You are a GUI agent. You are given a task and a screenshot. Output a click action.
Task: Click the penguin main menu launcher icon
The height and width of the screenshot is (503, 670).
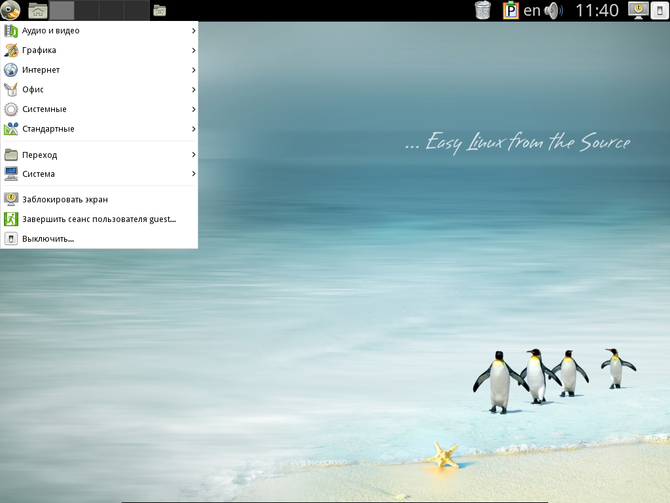[10, 10]
